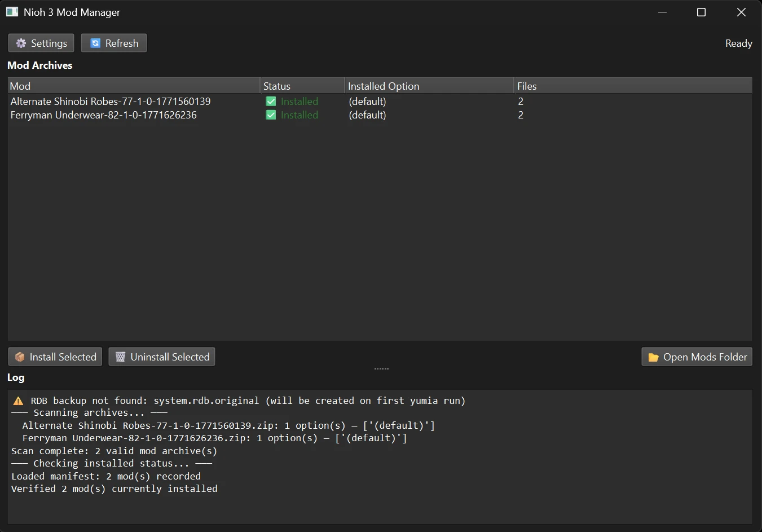Image resolution: width=762 pixels, height=532 pixels.
Task: Click the Nioh 3 Mod Manager app icon
Action: (x=12, y=12)
